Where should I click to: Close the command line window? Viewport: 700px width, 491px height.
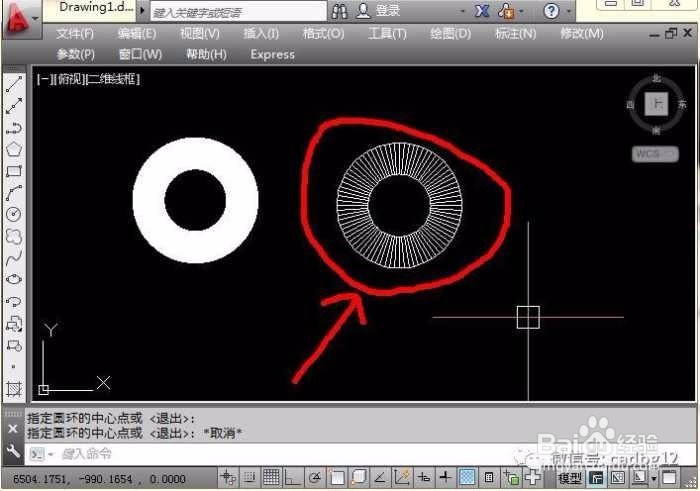13,429
